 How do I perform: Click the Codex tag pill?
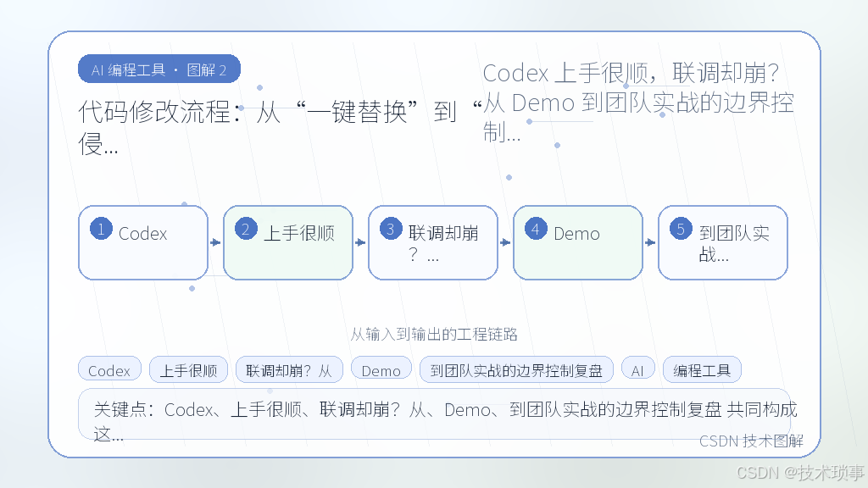[x=109, y=369]
